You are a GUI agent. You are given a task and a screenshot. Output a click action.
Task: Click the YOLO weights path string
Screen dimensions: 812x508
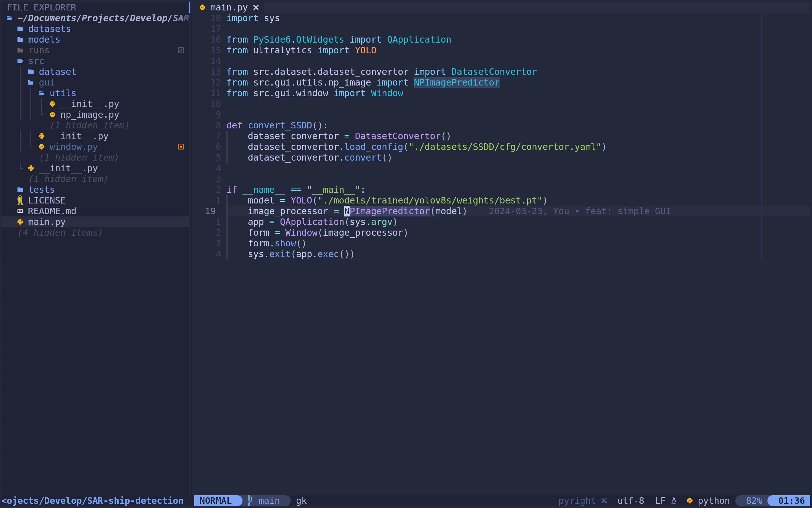pos(430,201)
